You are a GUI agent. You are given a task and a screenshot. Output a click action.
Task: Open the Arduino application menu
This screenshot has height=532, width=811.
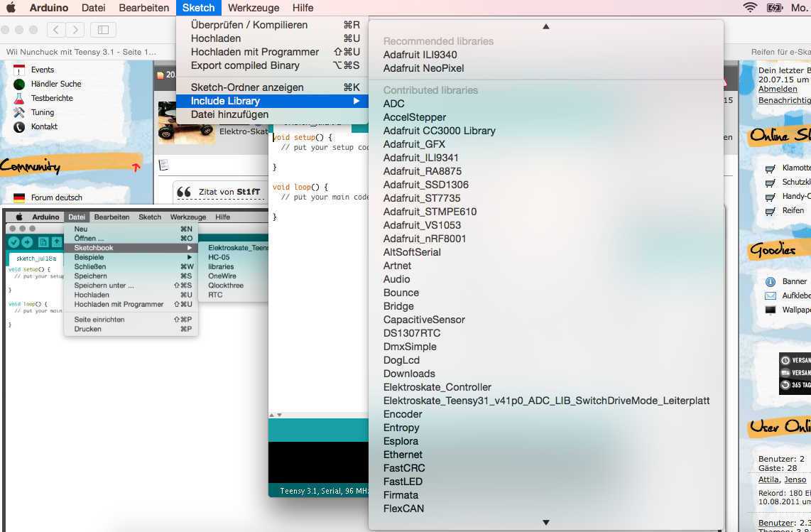49,8
